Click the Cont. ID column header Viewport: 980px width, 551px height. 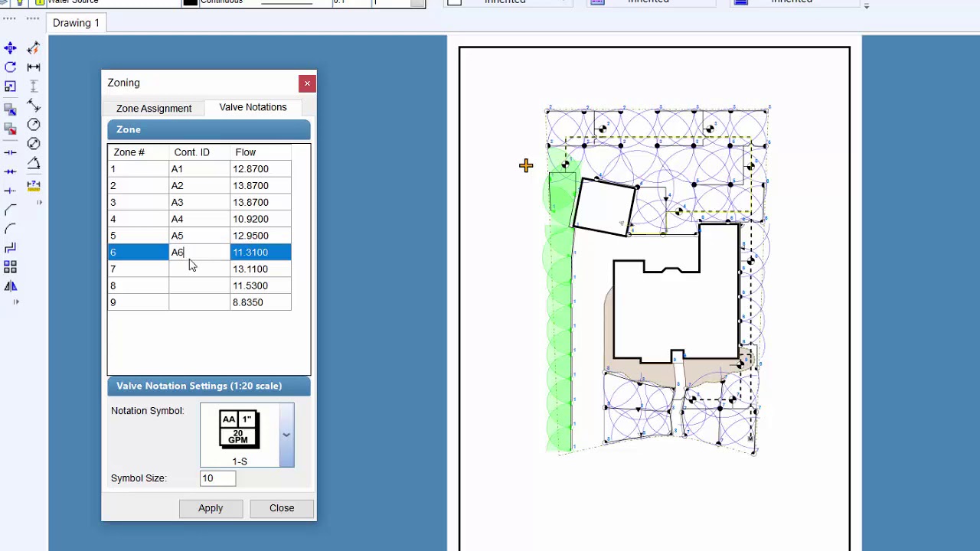pos(199,152)
